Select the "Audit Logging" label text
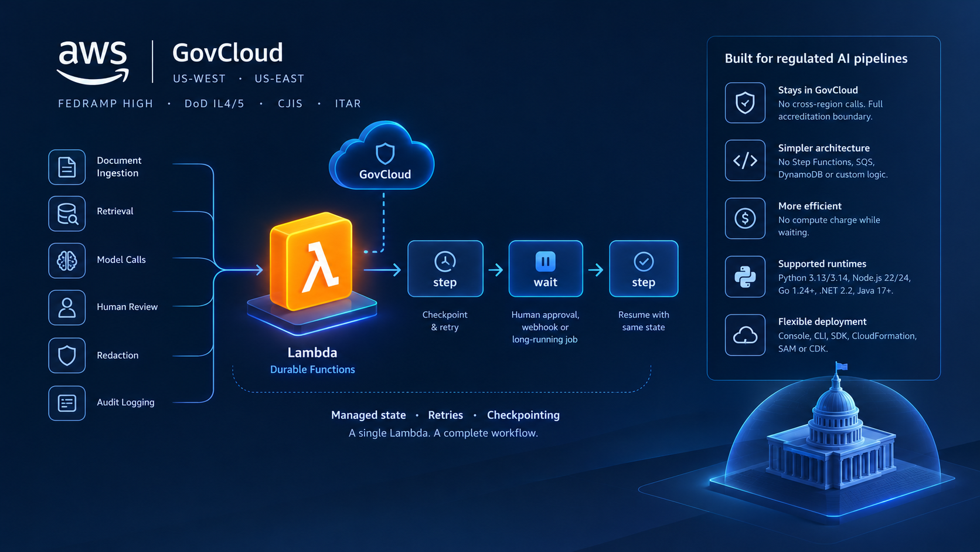Image resolution: width=980 pixels, height=552 pixels. 125,402
